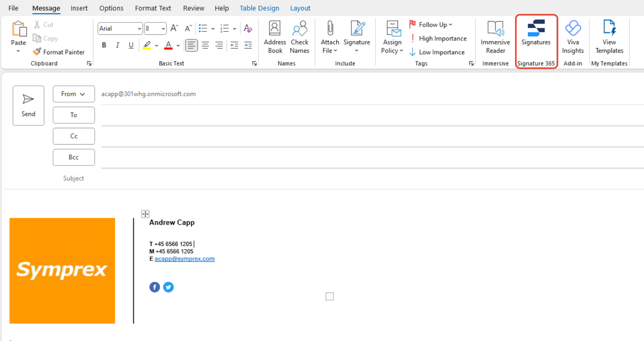Insert a numbered list
Image resolution: width=644 pixels, height=341 pixels.
224,28
